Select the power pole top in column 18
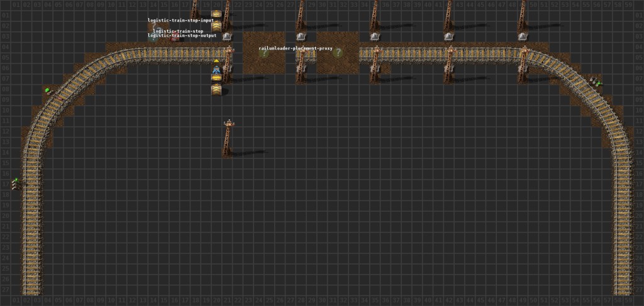The width and height of the screenshot is (644, 306). [195, 9]
